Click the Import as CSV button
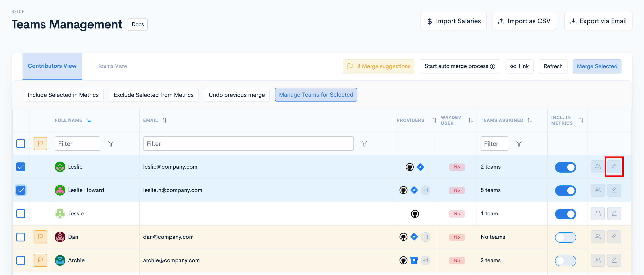The height and width of the screenshot is (275, 644). (524, 21)
